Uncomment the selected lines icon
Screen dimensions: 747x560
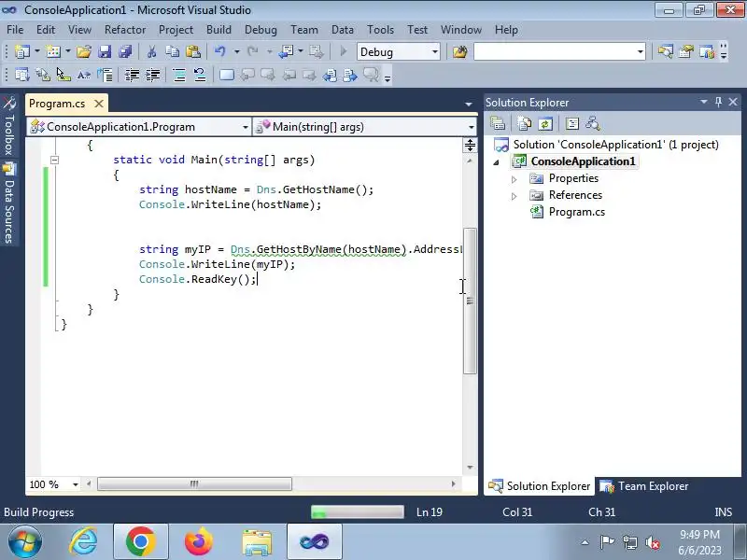click(200, 75)
